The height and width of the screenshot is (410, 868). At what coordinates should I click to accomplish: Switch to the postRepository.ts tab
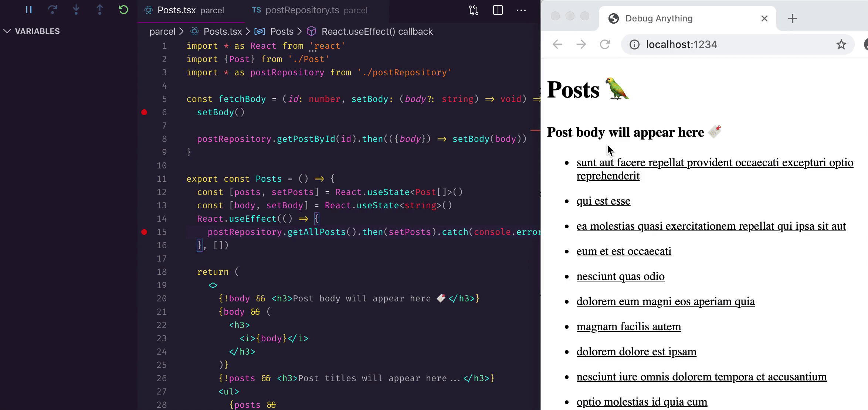(x=302, y=10)
